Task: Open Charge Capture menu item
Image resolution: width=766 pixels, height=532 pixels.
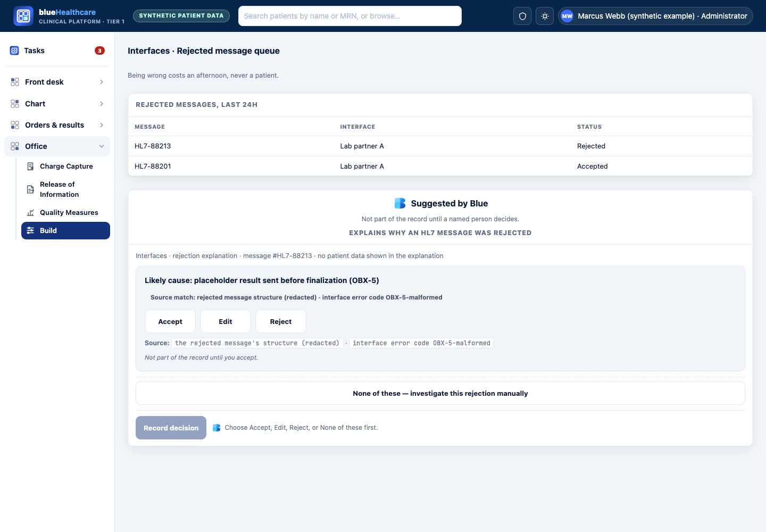Action: [65, 167]
